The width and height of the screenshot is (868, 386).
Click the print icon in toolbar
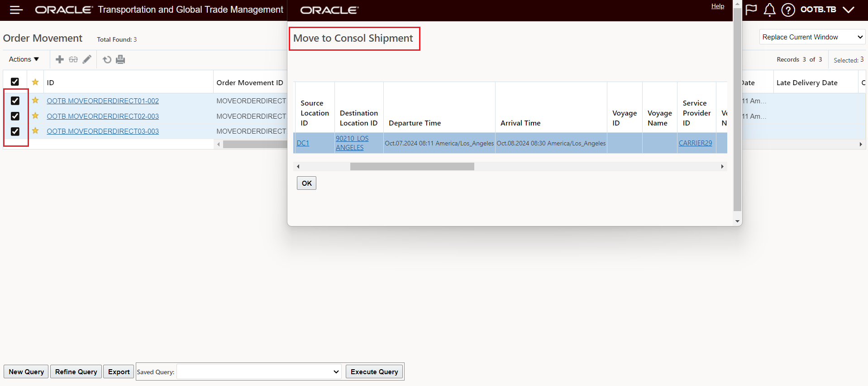[x=120, y=59]
